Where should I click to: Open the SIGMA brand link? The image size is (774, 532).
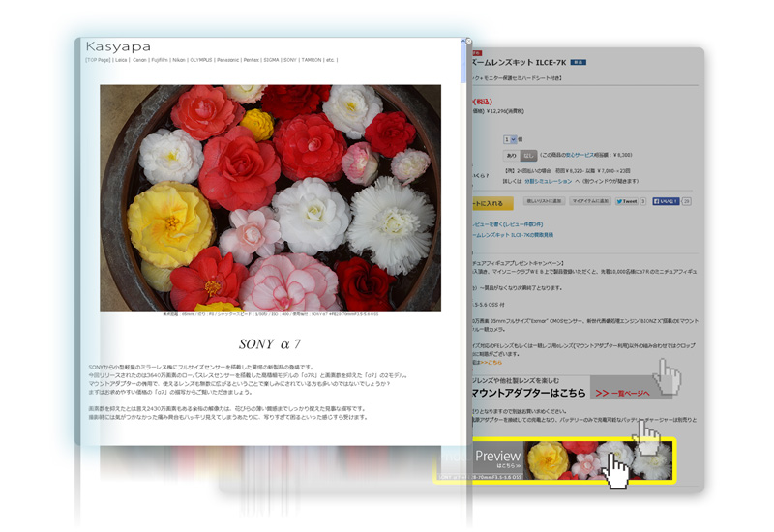click(272, 60)
